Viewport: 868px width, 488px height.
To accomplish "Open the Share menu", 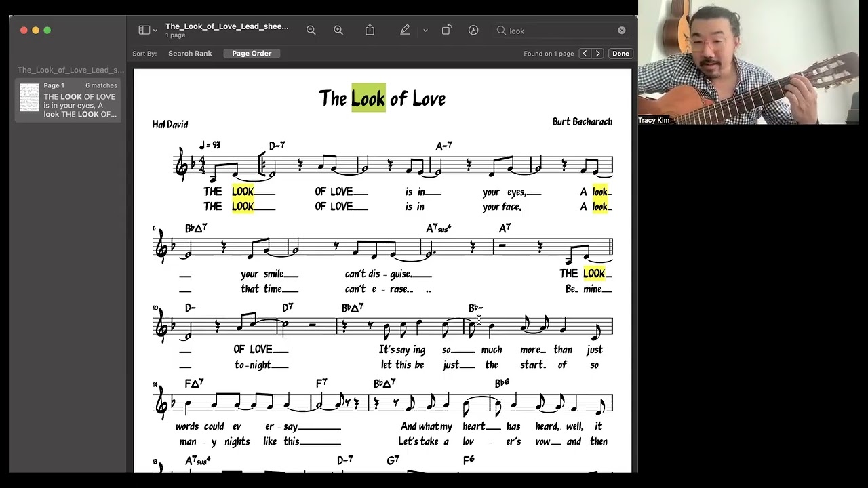I will coord(370,30).
